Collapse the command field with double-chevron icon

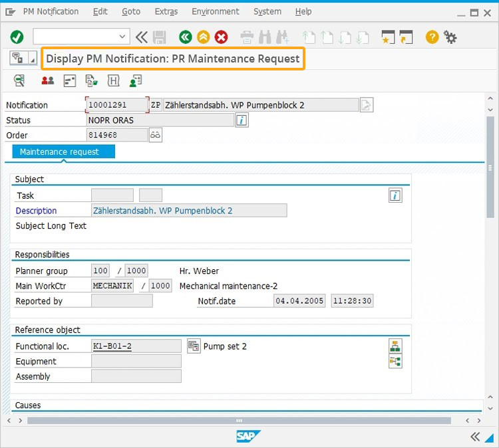coord(141,37)
